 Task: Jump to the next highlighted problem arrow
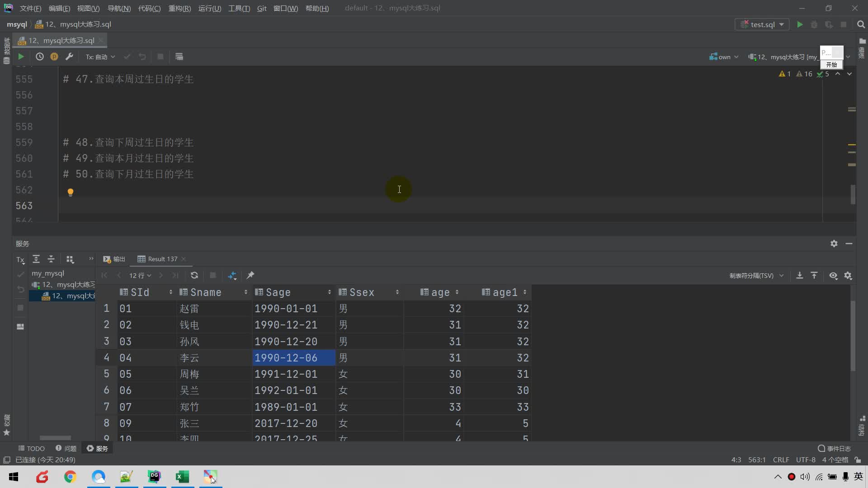click(849, 74)
